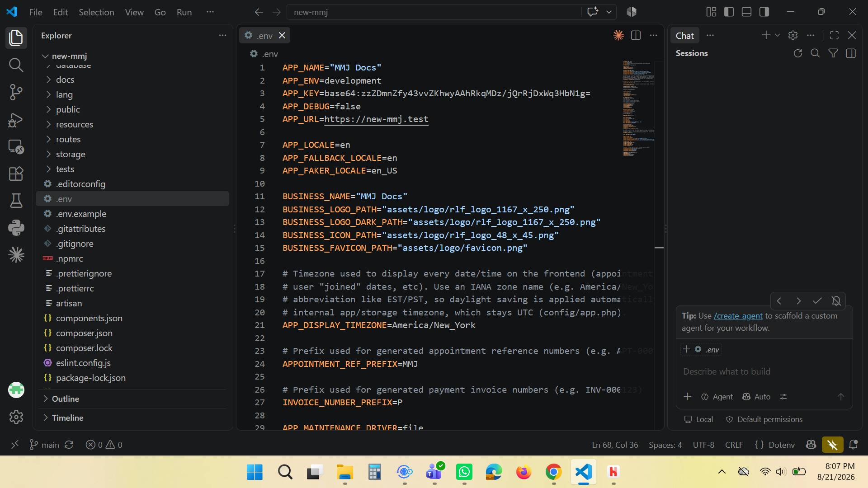The height and width of the screenshot is (488, 868).
Task: Refresh the chat Sessions list
Action: pos(798,53)
